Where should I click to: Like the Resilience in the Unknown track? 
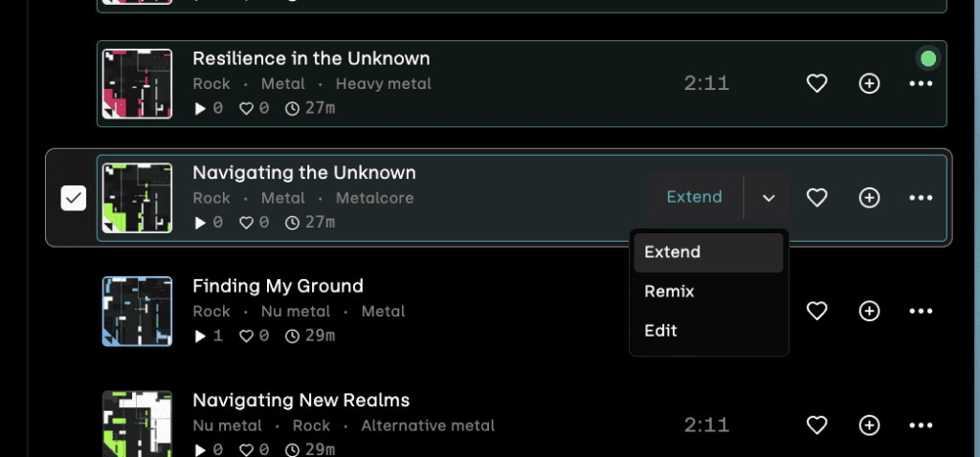click(816, 84)
